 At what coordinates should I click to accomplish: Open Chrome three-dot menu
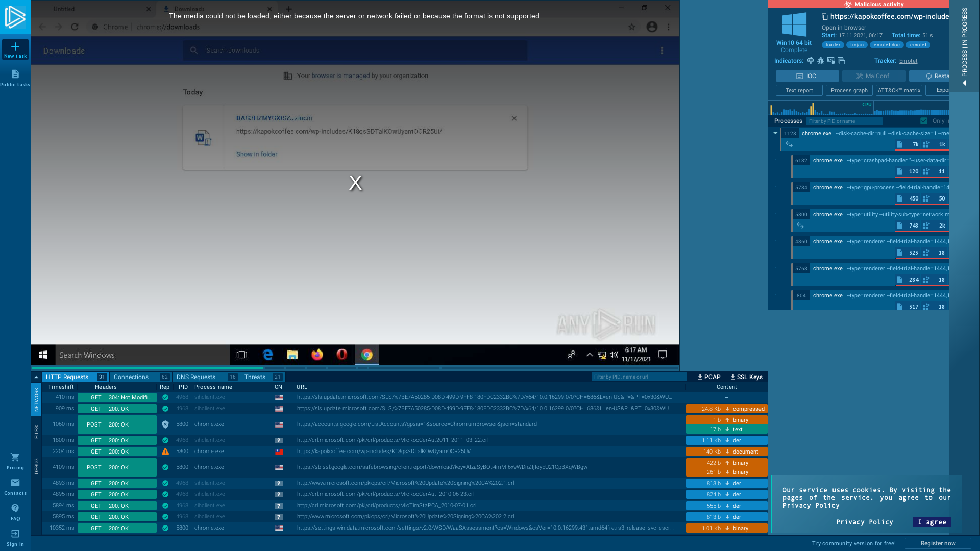(668, 27)
